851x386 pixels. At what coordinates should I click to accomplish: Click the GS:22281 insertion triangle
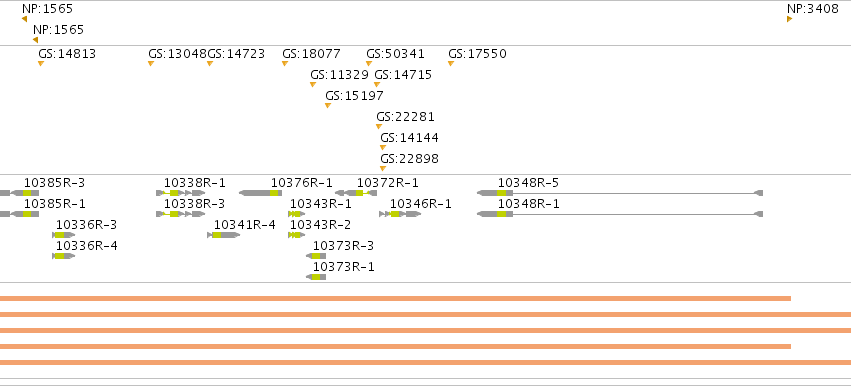pos(379,126)
